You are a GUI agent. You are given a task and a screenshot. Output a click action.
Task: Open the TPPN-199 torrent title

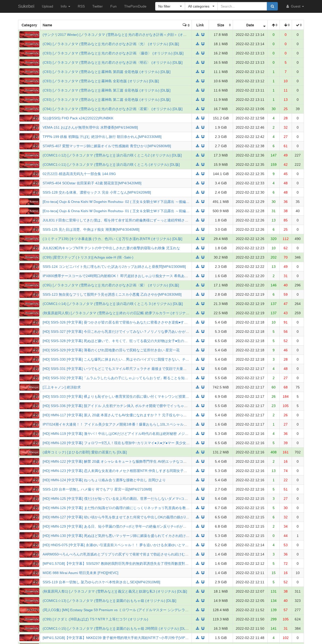[x=102, y=137]
